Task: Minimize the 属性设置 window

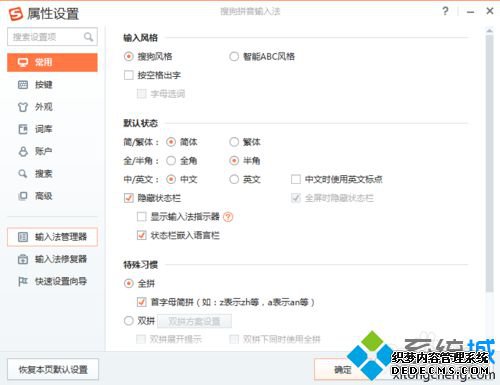Action: click(x=470, y=12)
